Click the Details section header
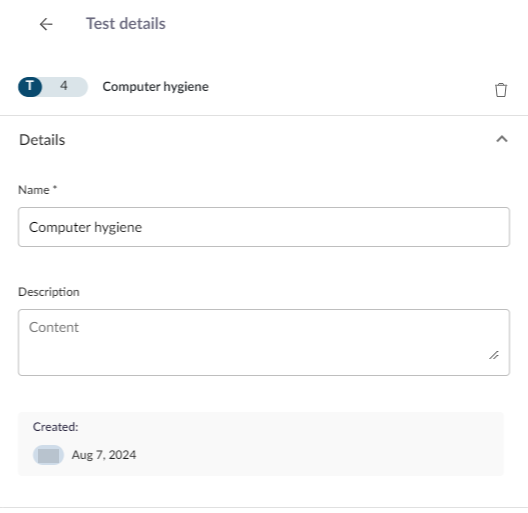 click(42, 140)
